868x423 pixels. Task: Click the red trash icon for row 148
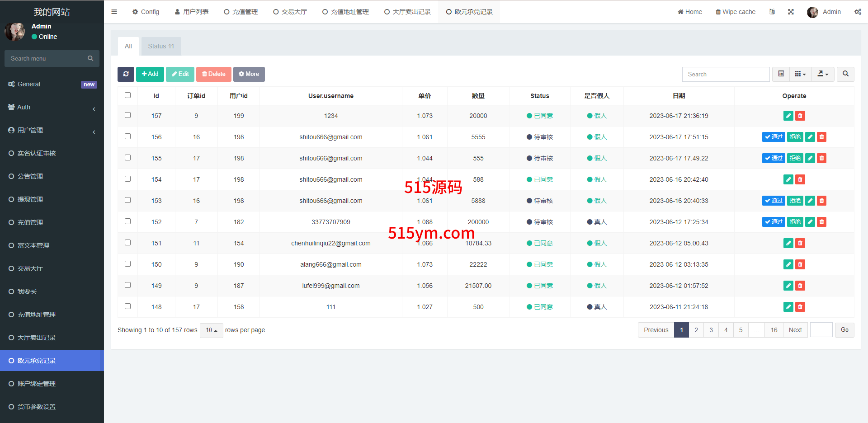(800, 307)
